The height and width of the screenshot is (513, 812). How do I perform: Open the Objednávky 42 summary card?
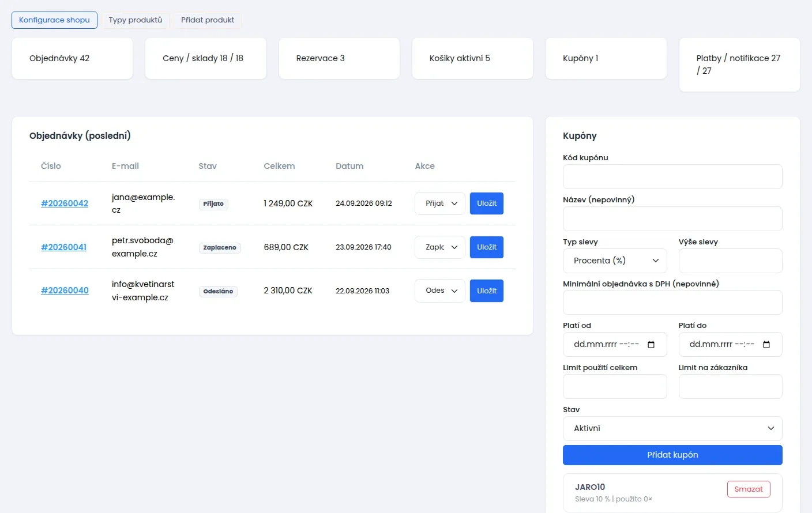(73, 58)
